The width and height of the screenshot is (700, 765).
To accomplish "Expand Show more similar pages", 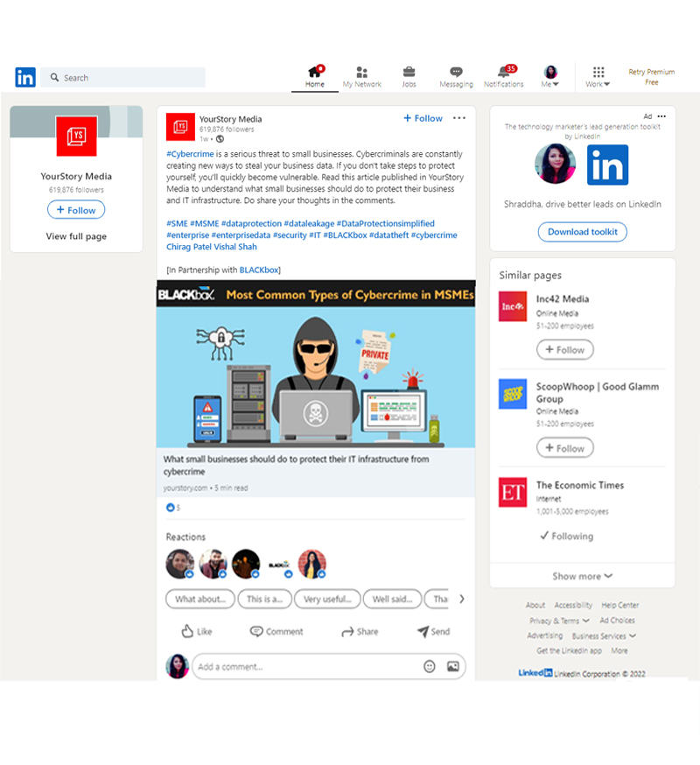I will (582, 576).
